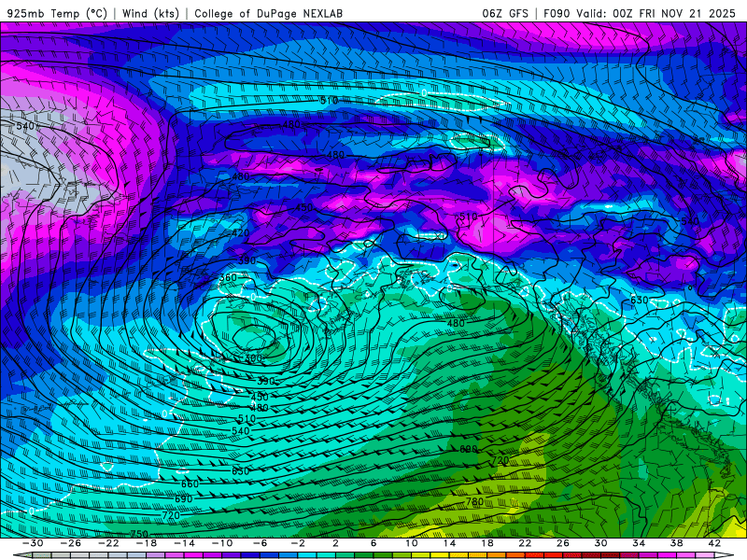The height and width of the screenshot is (560, 747).
Task: Click the -30 color scale label
Action: 33,543
